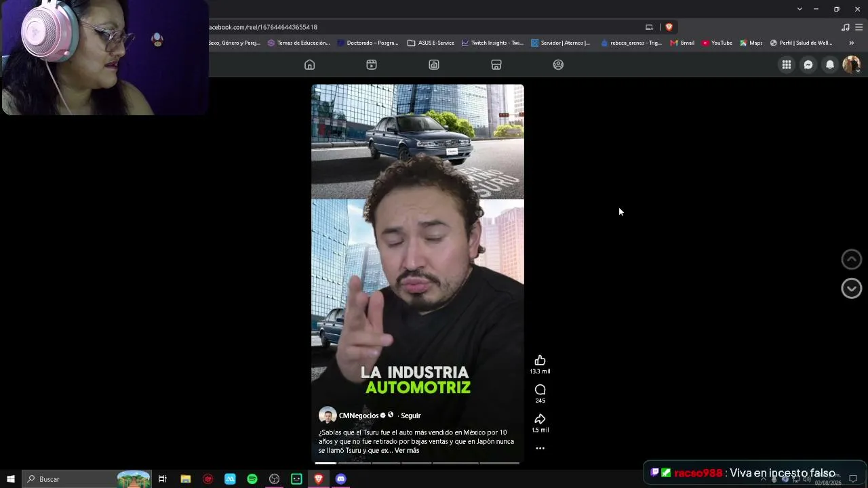Open the Brave hamburger main menu

coord(859,27)
